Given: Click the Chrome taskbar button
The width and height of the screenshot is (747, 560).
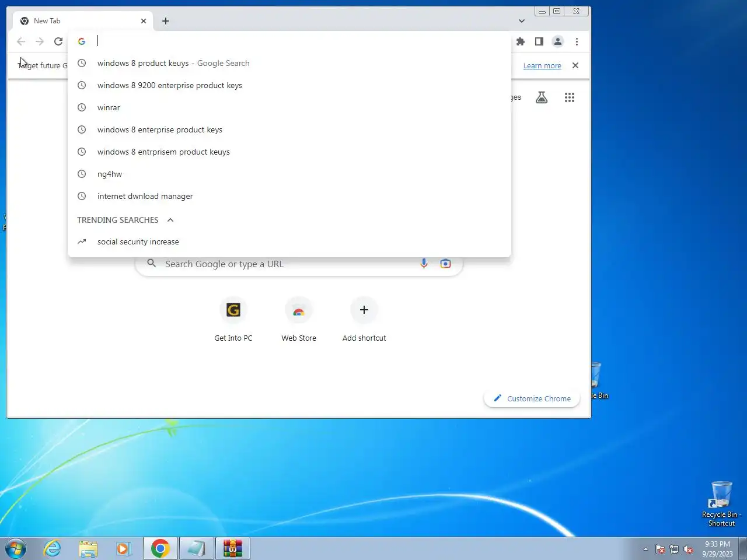Looking at the screenshot, I should [160, 548].
